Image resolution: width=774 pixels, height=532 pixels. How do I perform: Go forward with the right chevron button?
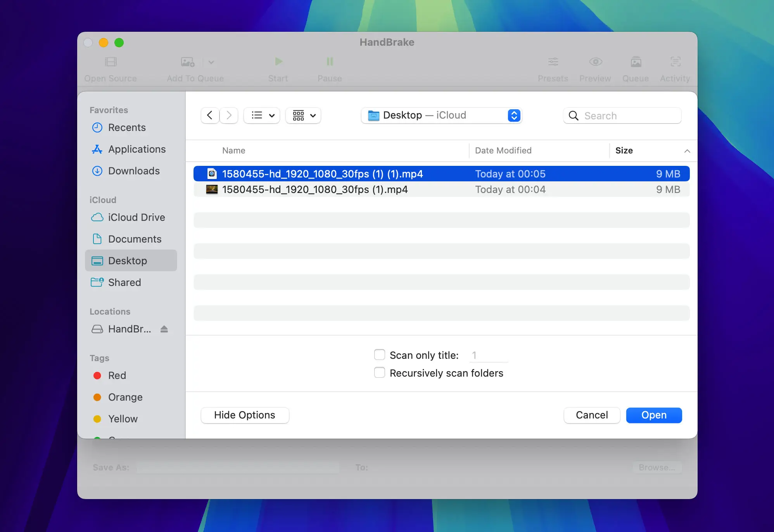(229, 115)
